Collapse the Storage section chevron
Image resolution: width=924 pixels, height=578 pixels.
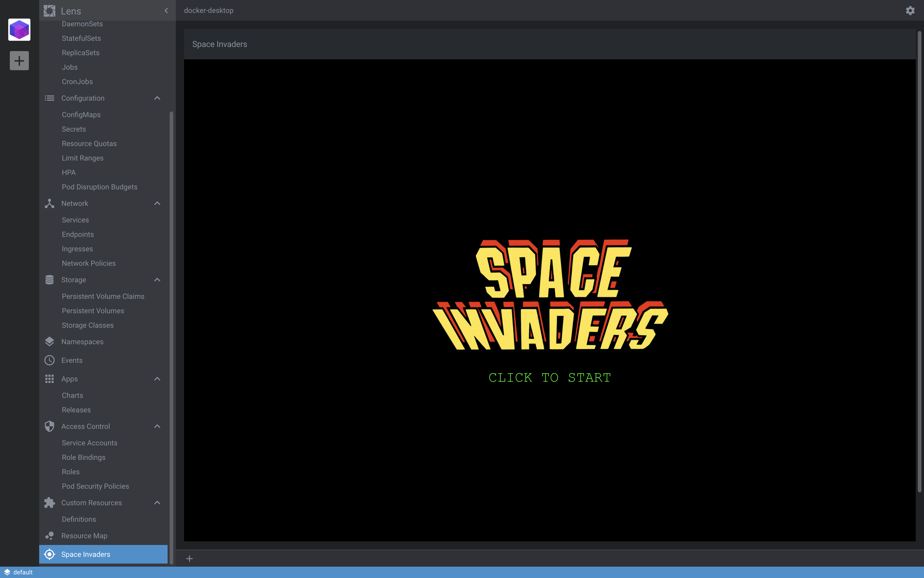(x=157, y=280)
